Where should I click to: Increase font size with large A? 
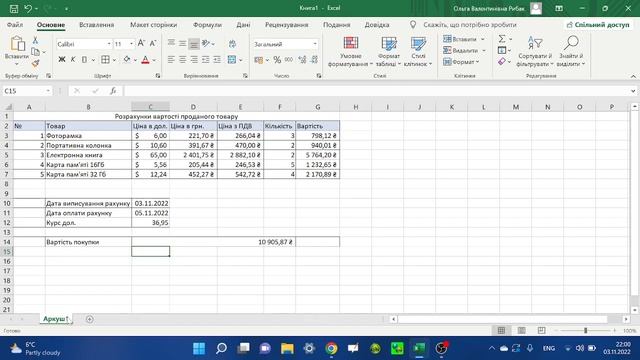pyautogui.click(x=141, y=43)
